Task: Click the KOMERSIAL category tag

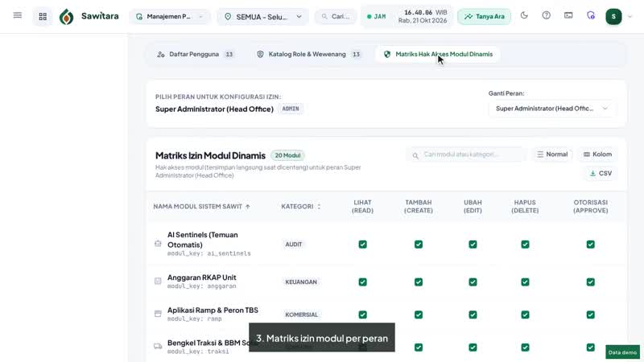Action: [x=301, y=315]
